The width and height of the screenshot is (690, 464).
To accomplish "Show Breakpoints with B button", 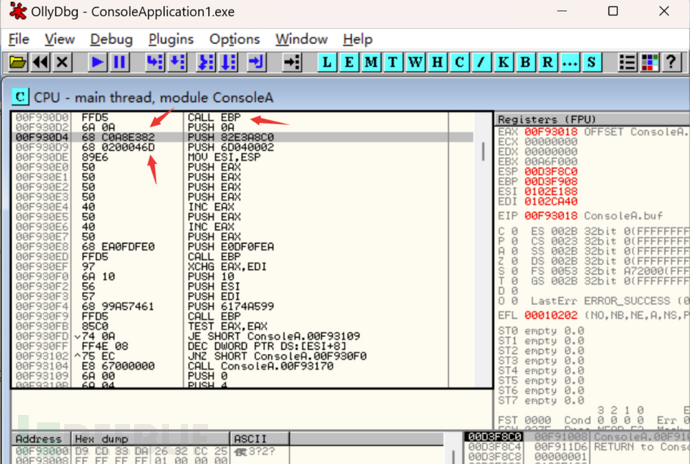I will coord(525,62).
